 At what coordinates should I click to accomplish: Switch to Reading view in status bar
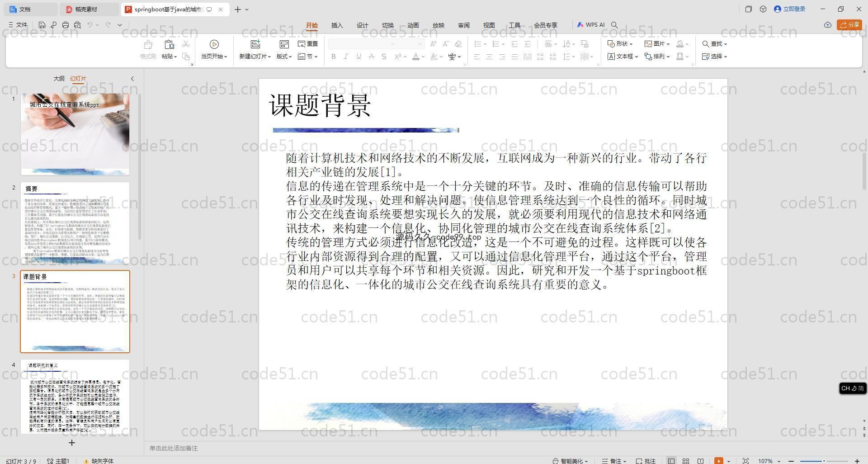pos(700,461)
